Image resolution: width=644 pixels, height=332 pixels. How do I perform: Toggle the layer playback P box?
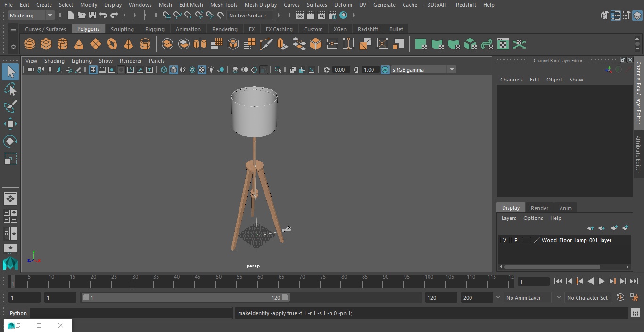(516, 240)
